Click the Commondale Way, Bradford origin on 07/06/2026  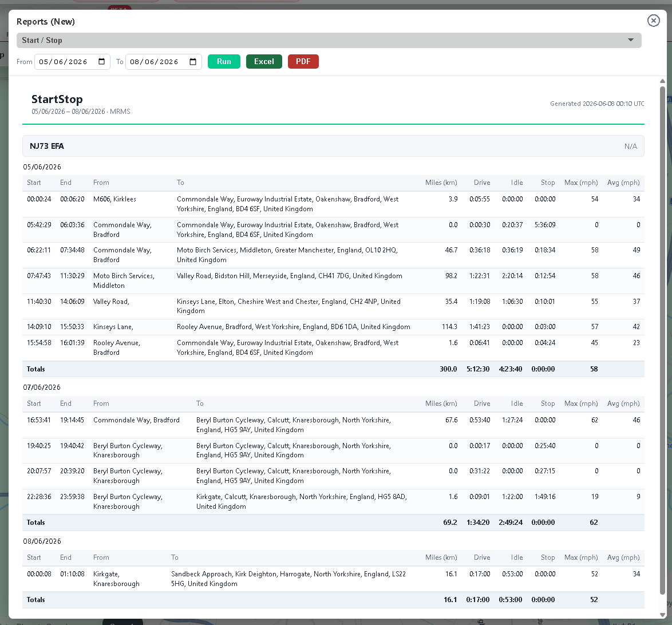[x=136, y=420]
